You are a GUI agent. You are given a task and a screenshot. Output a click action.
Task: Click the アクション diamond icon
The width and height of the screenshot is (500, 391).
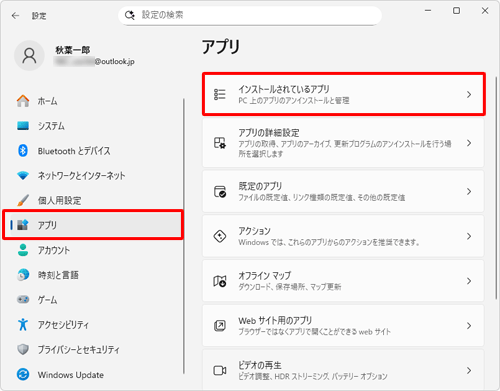pyautogui.click(x=220, y=236)
